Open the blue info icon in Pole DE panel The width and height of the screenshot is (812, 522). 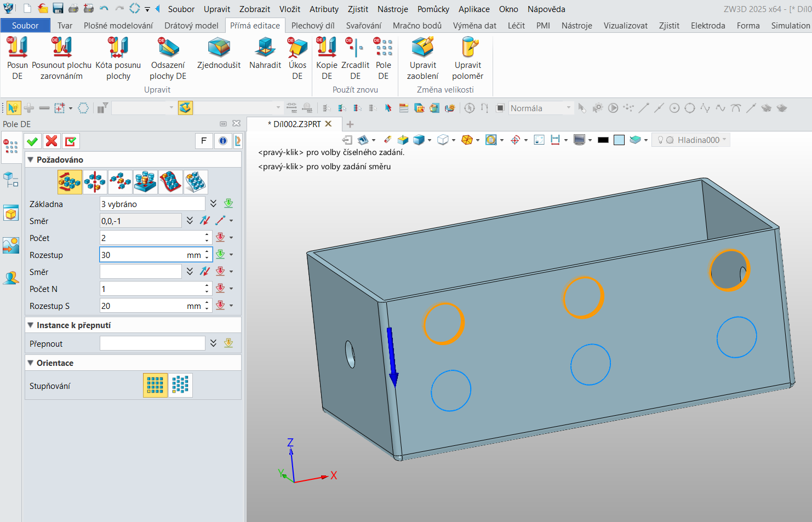tap(223, 141)
